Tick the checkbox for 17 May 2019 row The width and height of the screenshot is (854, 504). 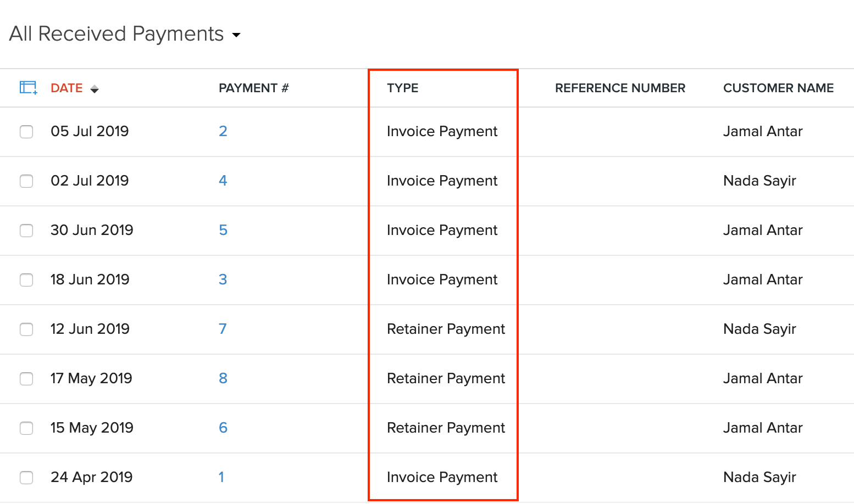tap(26, 379)
